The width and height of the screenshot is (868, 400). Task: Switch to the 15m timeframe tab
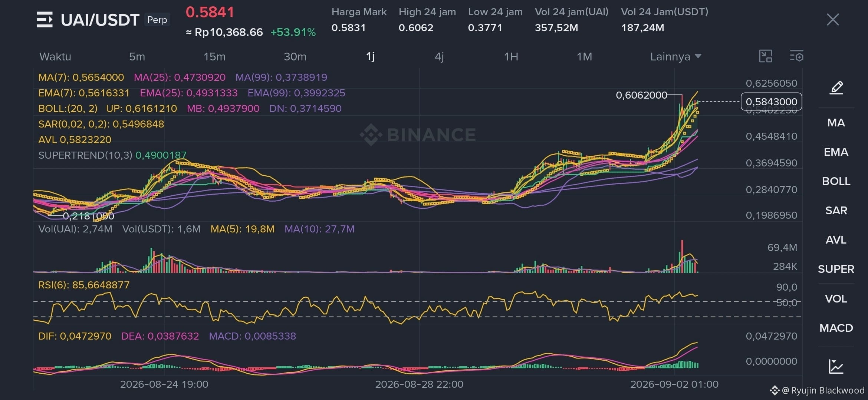coord(214,56)
